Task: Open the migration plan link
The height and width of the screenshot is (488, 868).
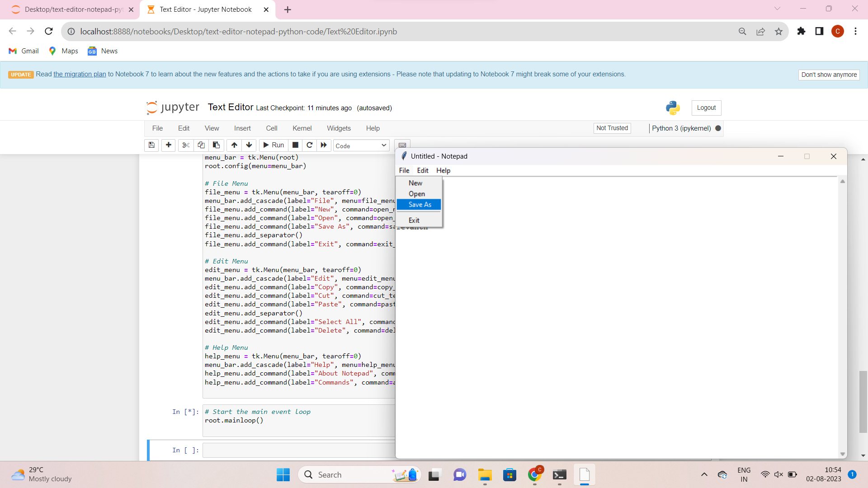Action: pyautogui.click(x=80, y=74)
